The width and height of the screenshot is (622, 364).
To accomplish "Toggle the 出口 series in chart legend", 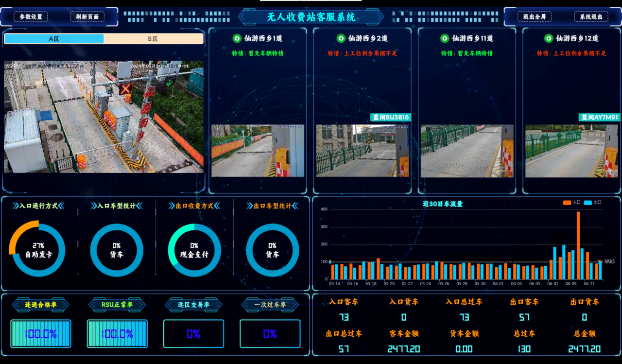I will click(592, 203).
